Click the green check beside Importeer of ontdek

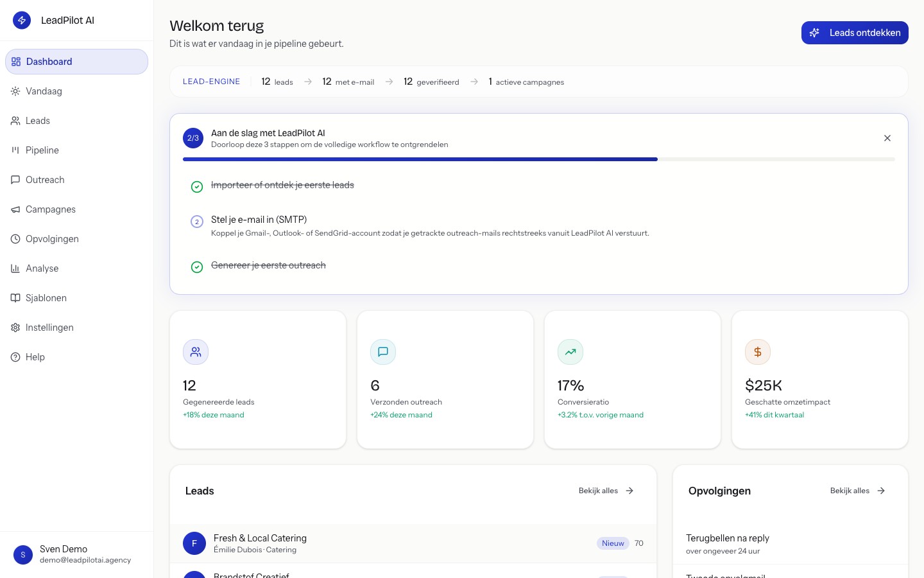(x=197, y=187)
